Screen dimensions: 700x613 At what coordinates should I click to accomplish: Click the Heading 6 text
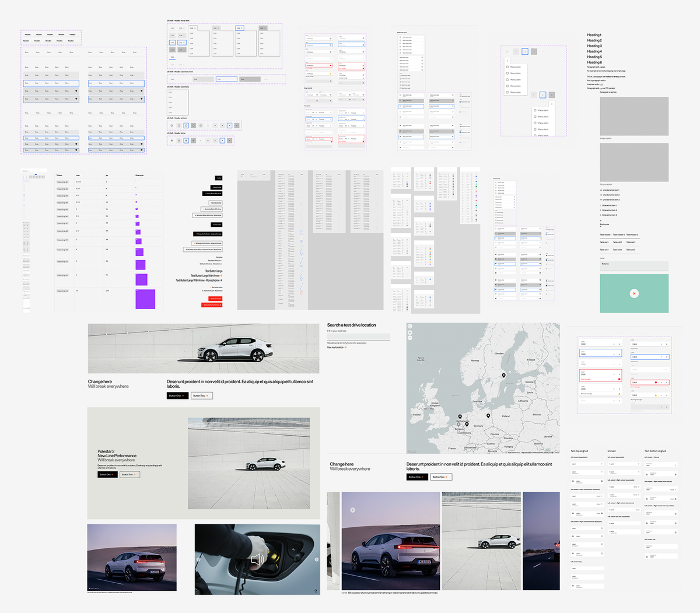coord(594,62)
